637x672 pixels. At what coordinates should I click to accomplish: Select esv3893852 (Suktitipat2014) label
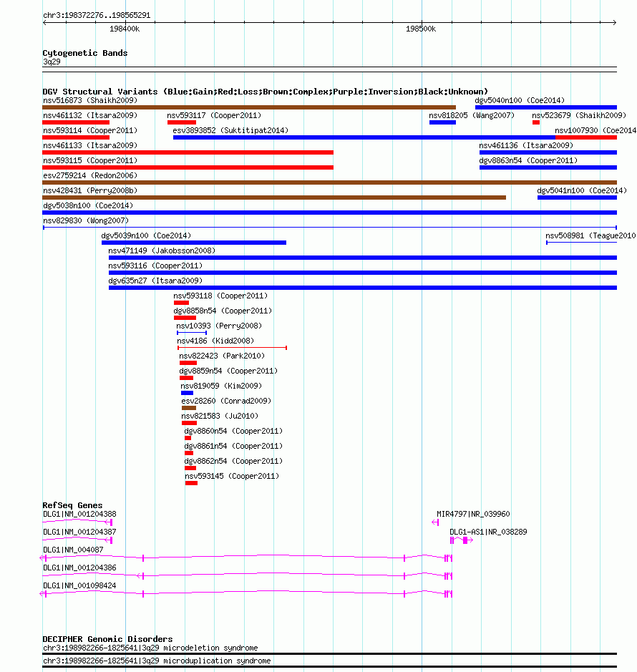(230, 130)
